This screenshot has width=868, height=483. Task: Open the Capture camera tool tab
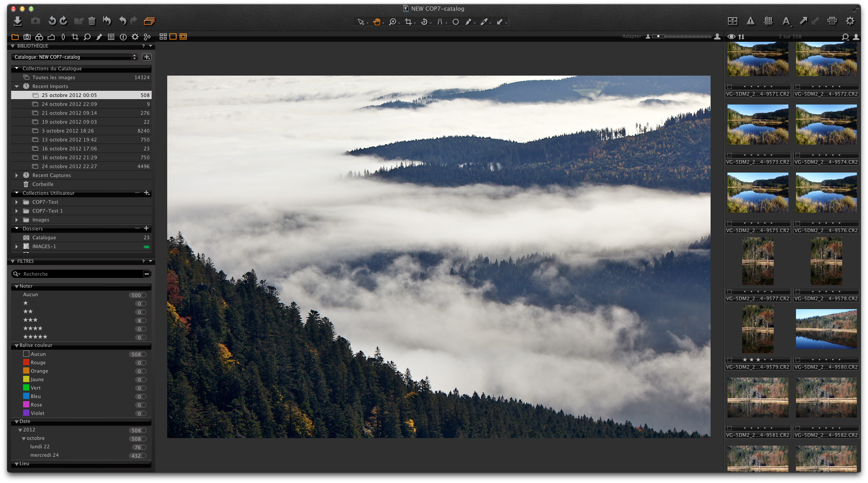pyautogui.click(x=27, y=37)
